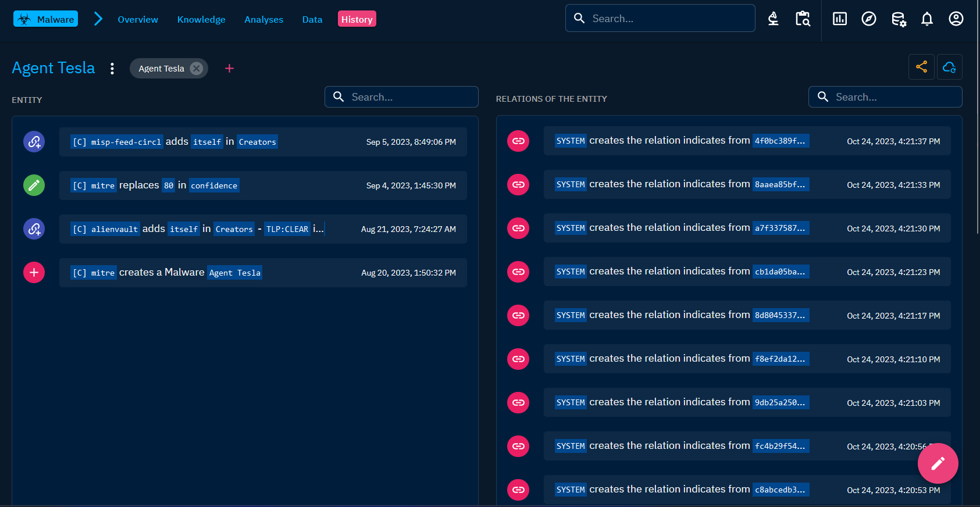Viewport: 980px width, 507px height.
Task: Switch to the Knowledge tab
Action: click(x=201, y=19)
